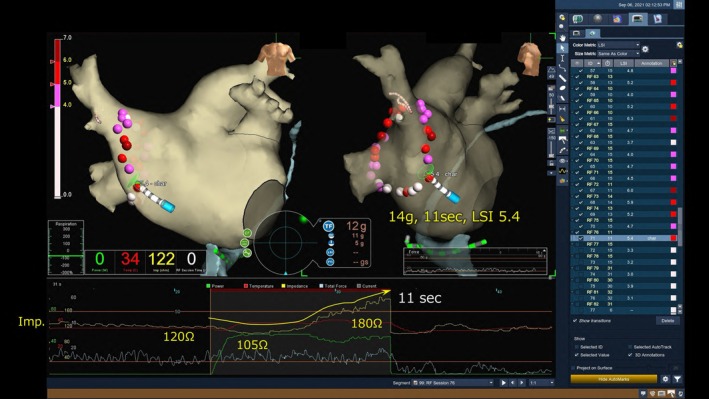The image size is (709, 399).
Task: Switch to the highlighted ablation system tab
Action: coord(637,19)
